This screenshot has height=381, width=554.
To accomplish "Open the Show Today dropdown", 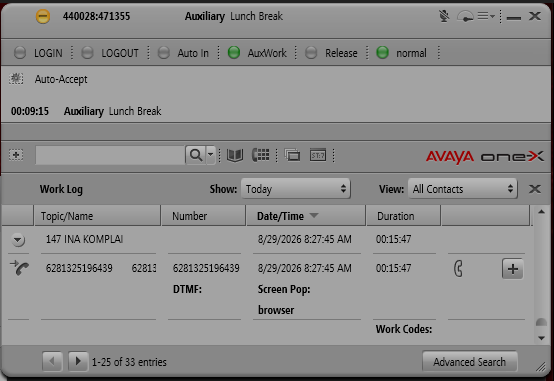I will point(295,189).
